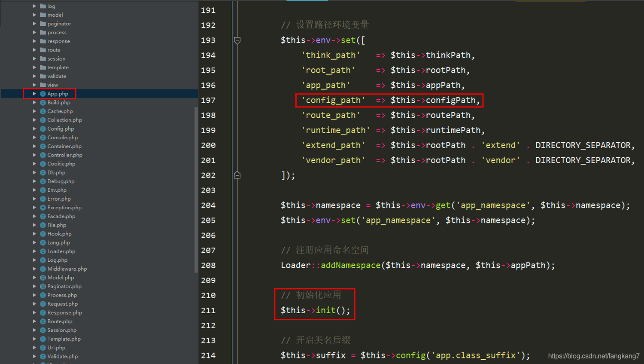
Task: Click the template folder icon
Action: [43, 67]
